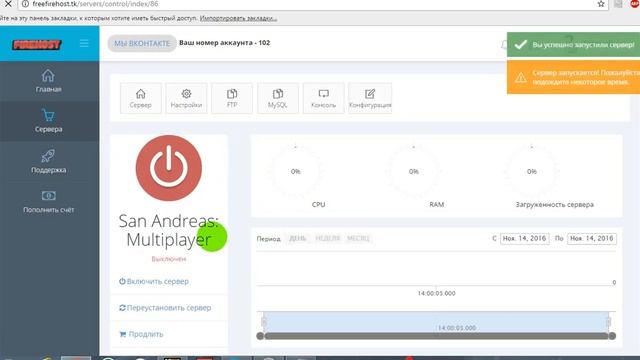
Task: Click the chart scrollbar right end
Action: tap(612, 336)
